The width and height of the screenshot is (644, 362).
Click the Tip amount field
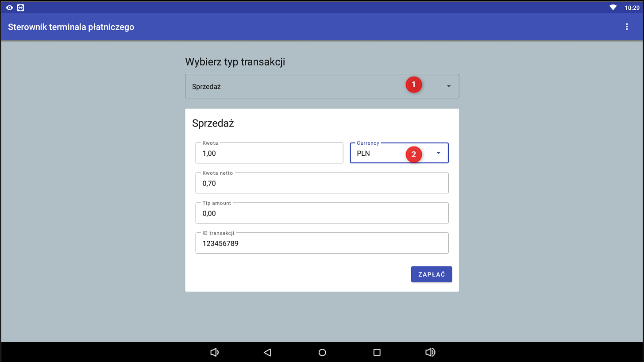(x=322, y=213)
